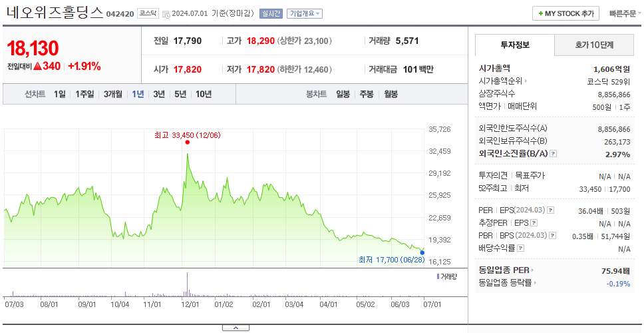This screenshot has width=644, height=333.
Task: Click the red 최고 33,450 peak marker
Action: (x=188, y=143)
